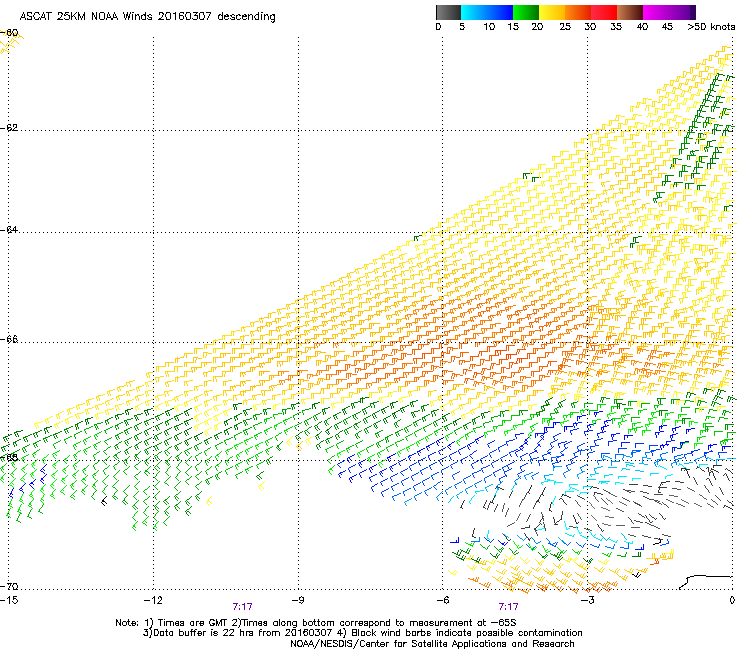
Task: Select the gray 0-5 knots legend segment
Action: pyautogui.click(x=448, y=12)
